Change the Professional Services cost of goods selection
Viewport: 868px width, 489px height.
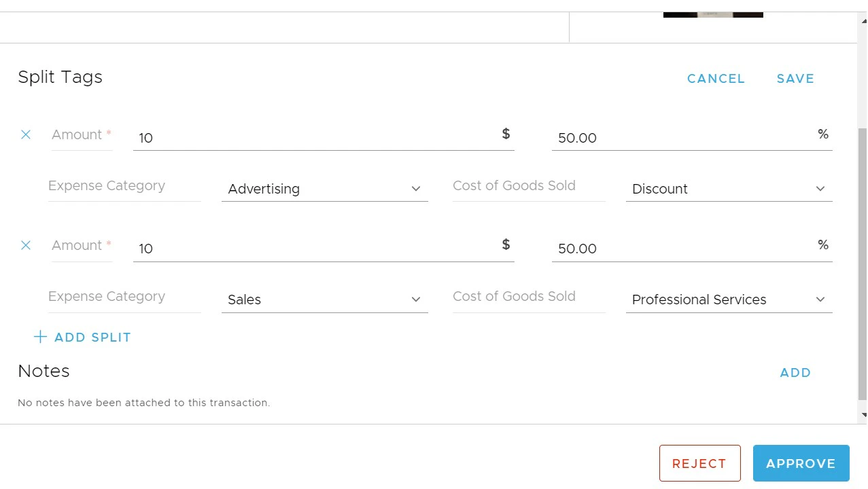coord(714,300)
